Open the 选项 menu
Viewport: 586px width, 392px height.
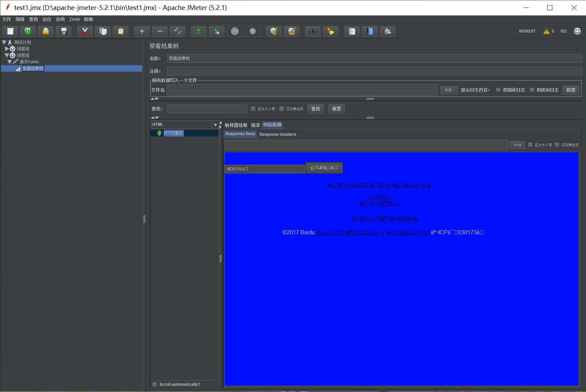(x=60, y=19)
